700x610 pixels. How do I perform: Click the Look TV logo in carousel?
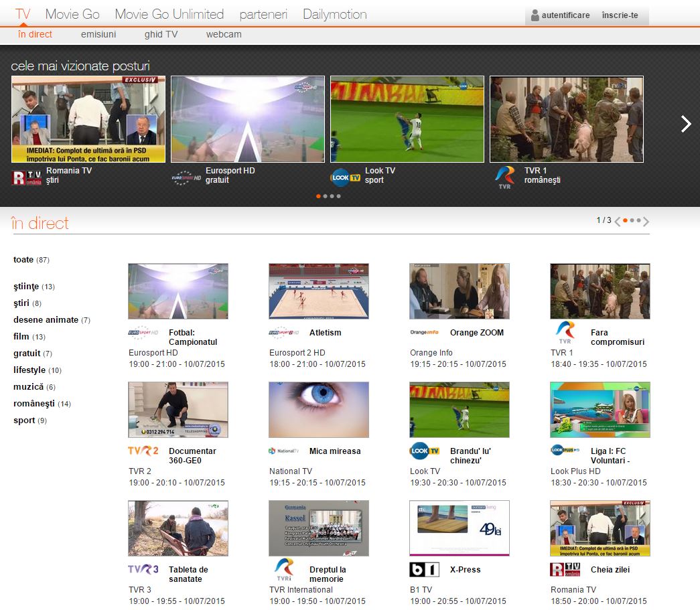[x=345, y=177]
